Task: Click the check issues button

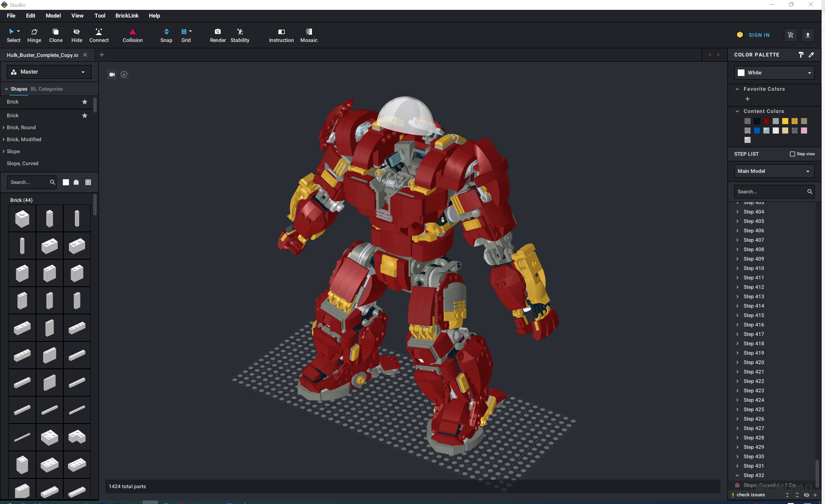Action: (751, 495)
